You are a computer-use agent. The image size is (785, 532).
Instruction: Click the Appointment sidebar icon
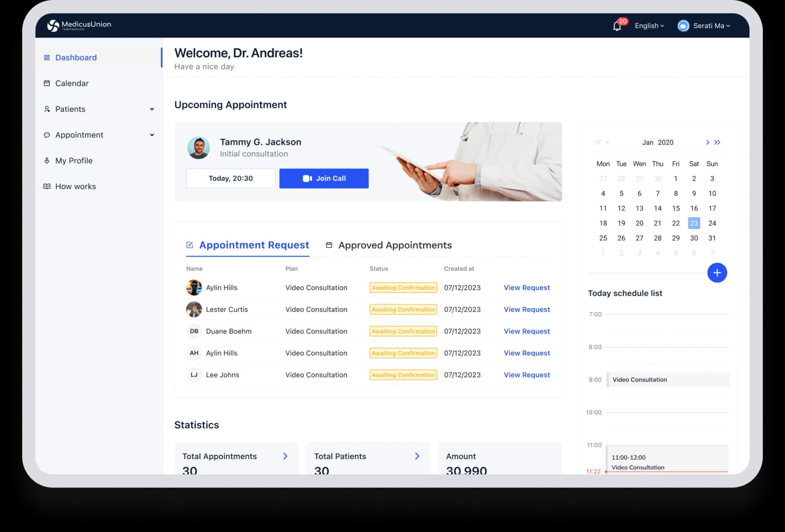point(47,135)
